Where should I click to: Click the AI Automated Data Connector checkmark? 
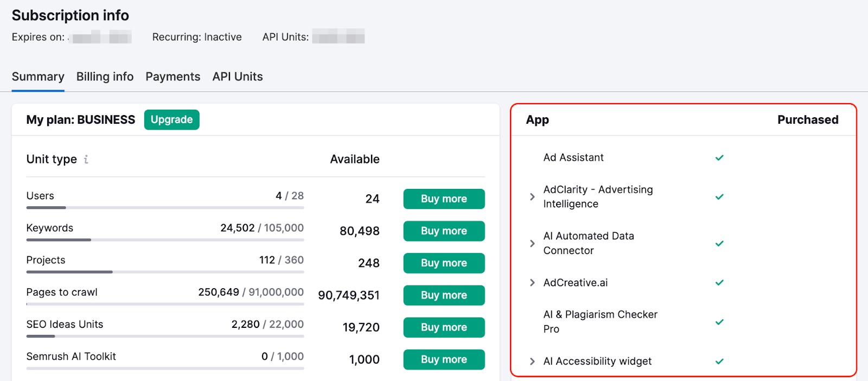pos(719,244)
